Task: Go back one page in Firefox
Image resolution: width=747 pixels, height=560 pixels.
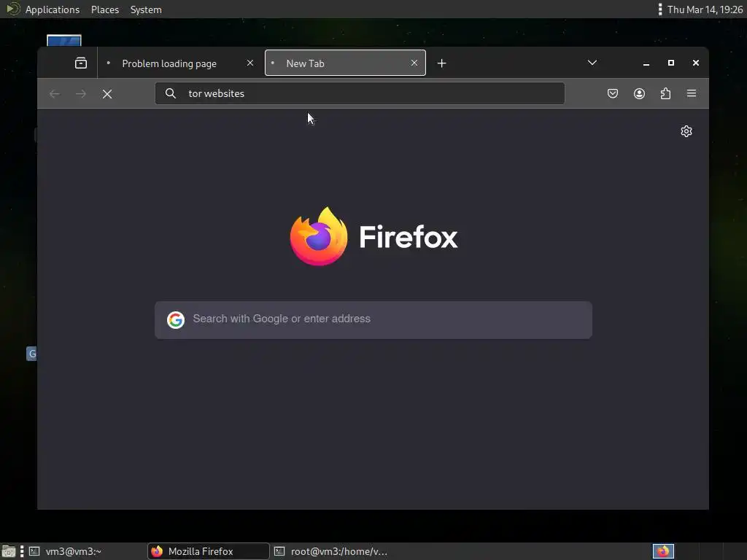Action: (55, 94)
